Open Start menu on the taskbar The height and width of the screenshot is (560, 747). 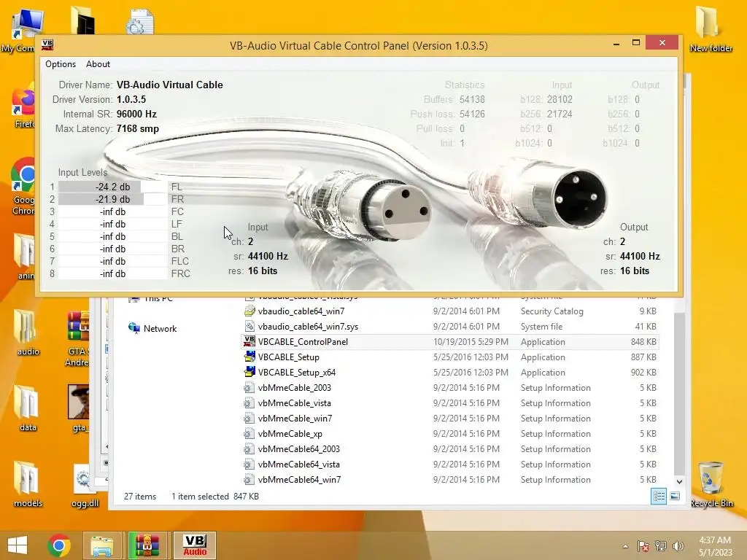18,545
